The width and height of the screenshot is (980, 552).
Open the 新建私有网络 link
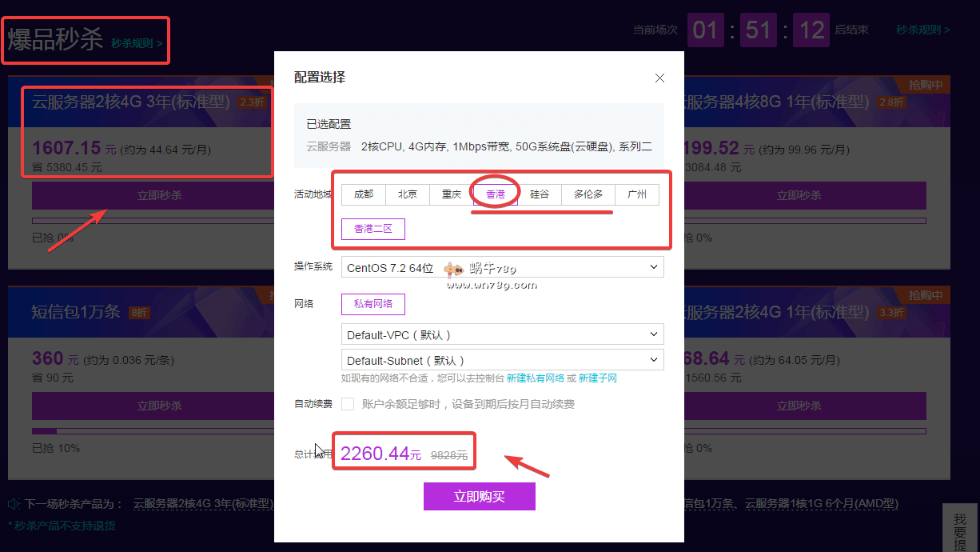(x=535, y=378)
